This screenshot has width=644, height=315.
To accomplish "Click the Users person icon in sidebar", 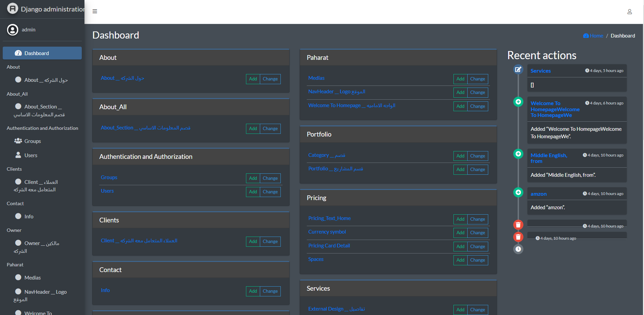I will 18,155.
